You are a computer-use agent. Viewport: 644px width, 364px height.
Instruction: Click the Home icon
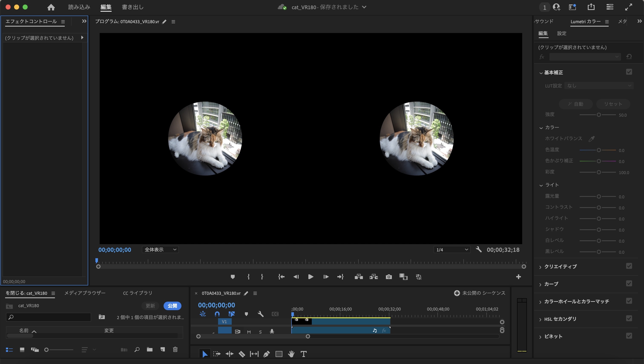51,7
